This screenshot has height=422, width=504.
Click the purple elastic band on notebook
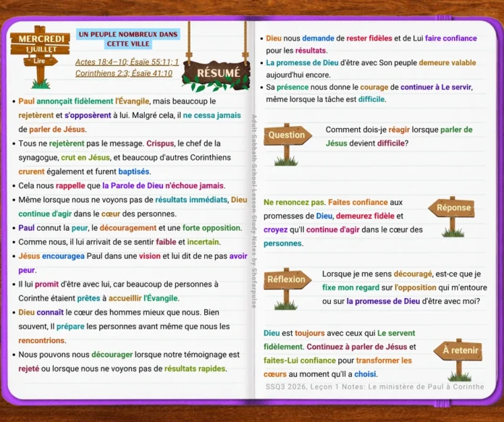pyautogui.click(x=442, y=403)
